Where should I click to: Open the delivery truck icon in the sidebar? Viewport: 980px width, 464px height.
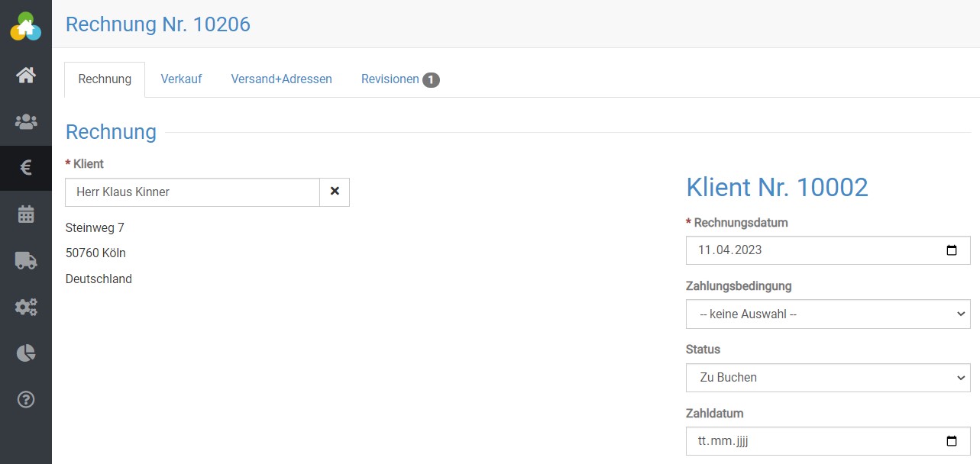pyautogui.click(x=26, y=261)
